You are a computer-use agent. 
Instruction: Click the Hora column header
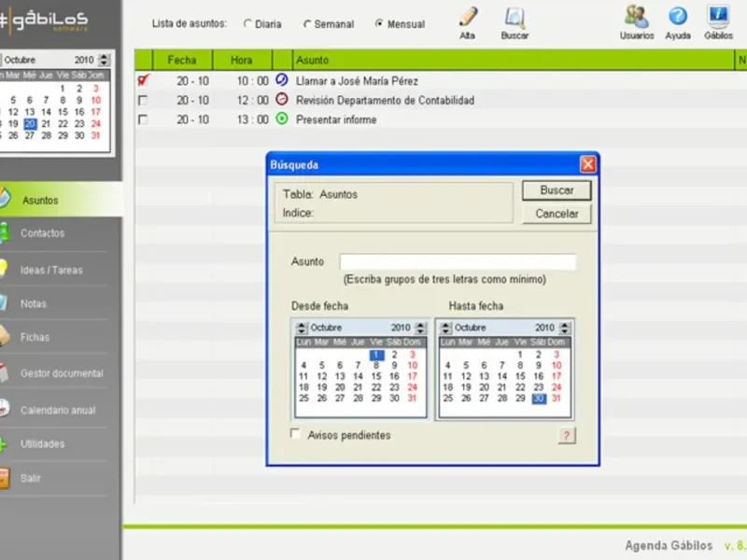(242, 60)
